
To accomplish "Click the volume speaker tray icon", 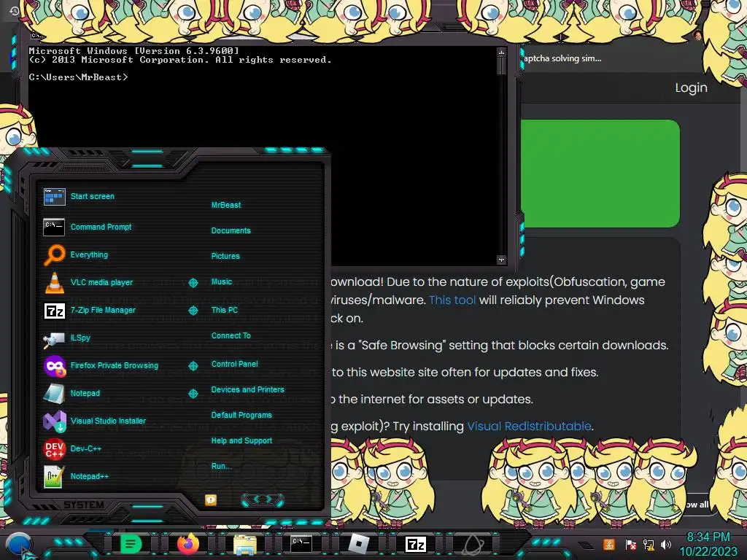I will (666, 544).
